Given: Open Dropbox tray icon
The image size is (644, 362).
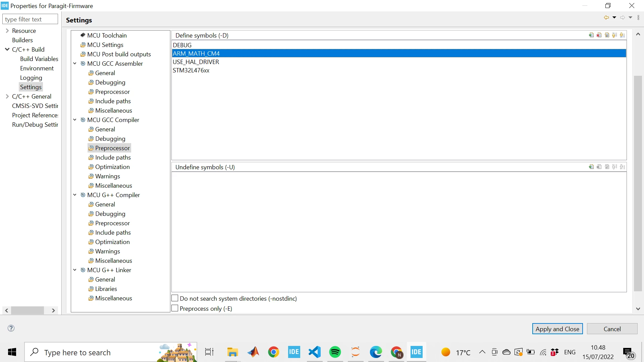Looking at the screenshot, I should pyautogui.click(x=554, y=352).
